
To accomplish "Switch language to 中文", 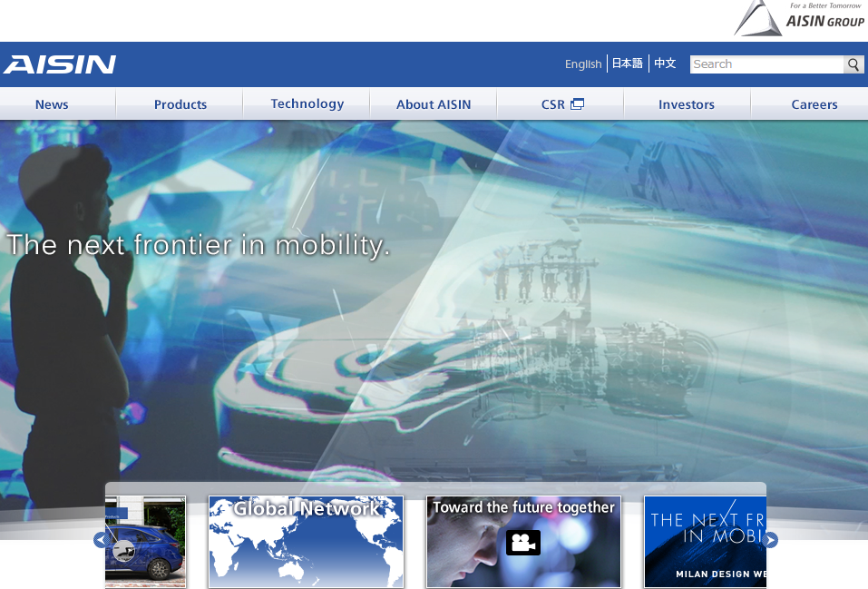I will tap(665, 64).
